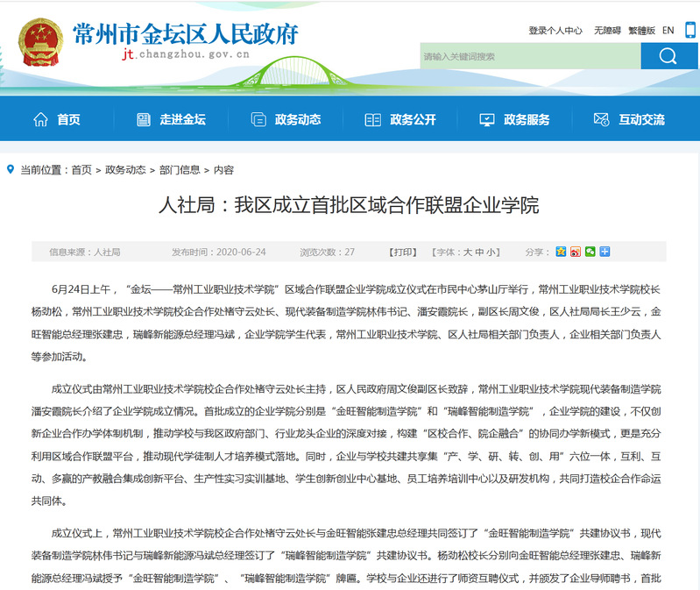The height and width of the screenshot is (590, 700).
Task: Click the book icon beside 政务公开
Action: pyautogui.click(x=372, y=119)
